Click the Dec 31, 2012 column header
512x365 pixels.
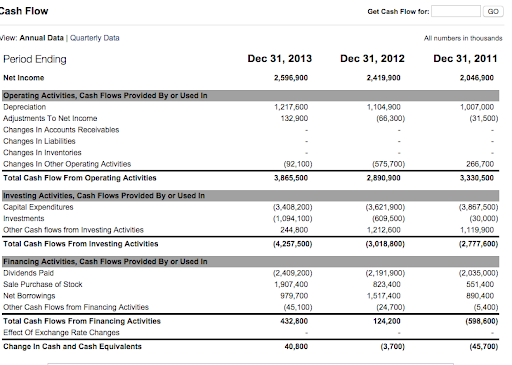click(372, 59)
